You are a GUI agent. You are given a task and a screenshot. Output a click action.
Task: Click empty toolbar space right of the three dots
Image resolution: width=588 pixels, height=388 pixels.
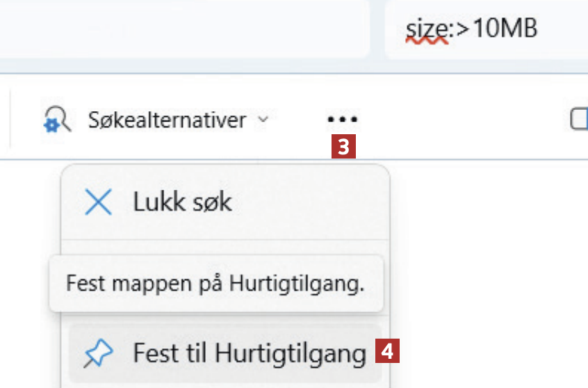(x=459, y=120)
